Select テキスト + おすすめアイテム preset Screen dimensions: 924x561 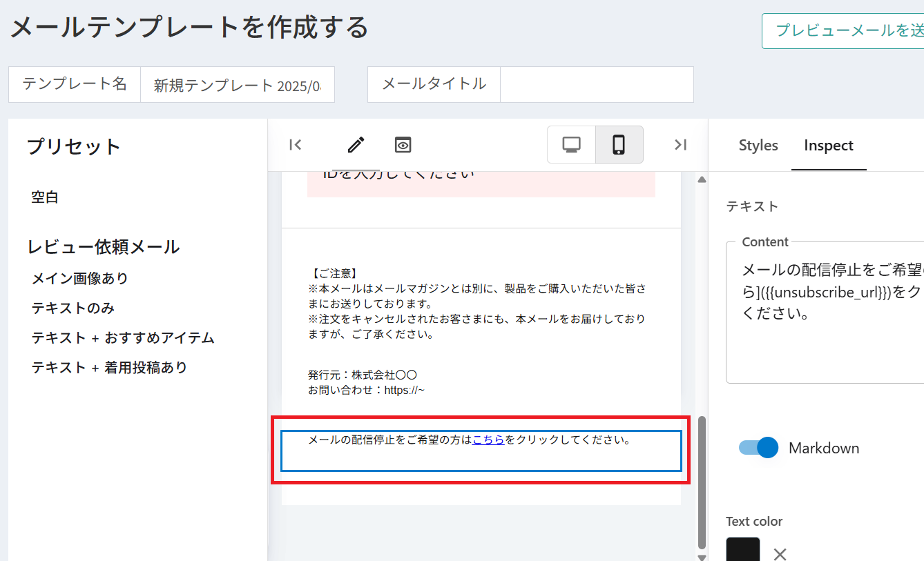[123, 337]
